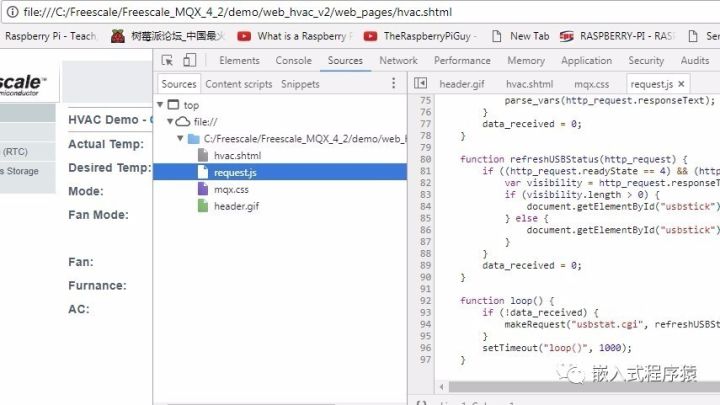Click the Storage sidebar menu item
This screenshot has width=720, height=405.
28,171
